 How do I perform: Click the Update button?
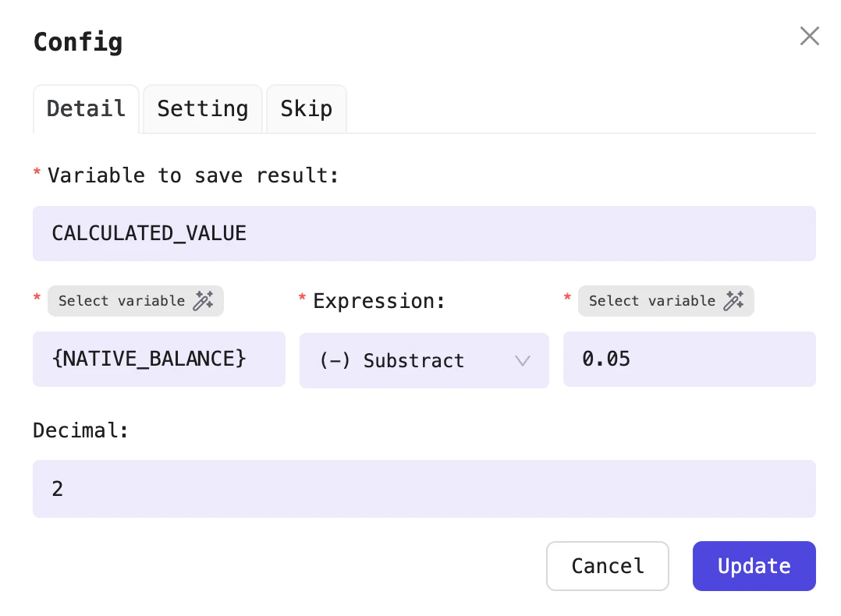click(x=754, y=566)
